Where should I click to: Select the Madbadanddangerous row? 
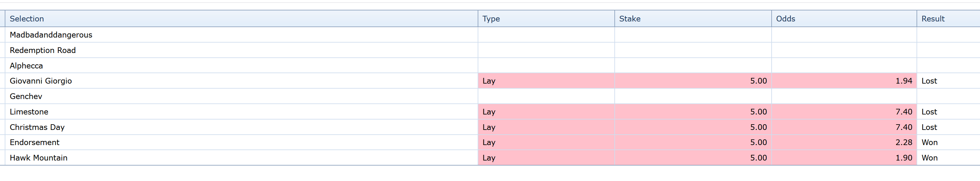[51, 35]
